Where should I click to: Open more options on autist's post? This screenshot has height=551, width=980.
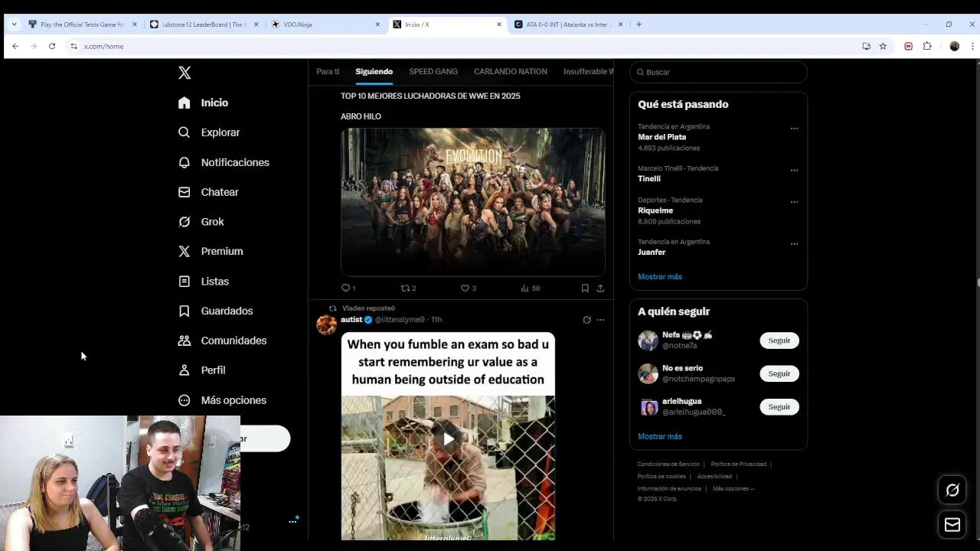[x=600, y=320]
